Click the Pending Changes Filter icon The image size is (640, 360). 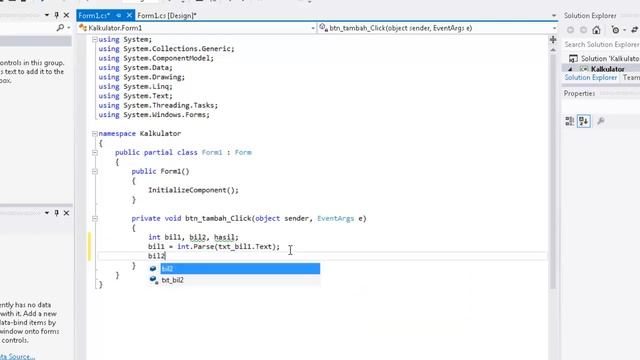tap(615, 30)
